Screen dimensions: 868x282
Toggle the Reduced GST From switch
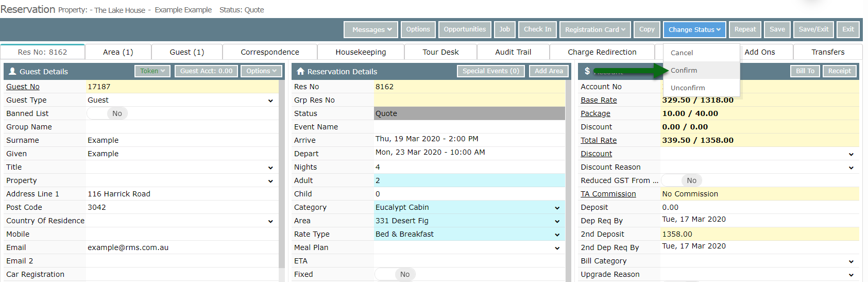pyautogui.click(x=682, y=180)
